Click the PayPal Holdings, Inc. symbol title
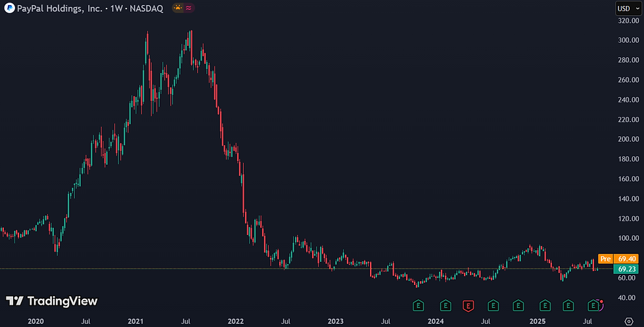 60,8
